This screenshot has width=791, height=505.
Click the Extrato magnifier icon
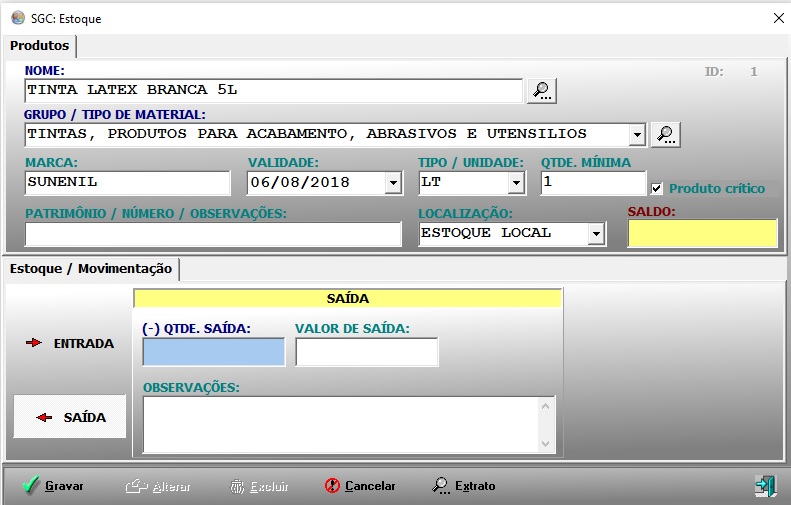(x=441, y=486)
